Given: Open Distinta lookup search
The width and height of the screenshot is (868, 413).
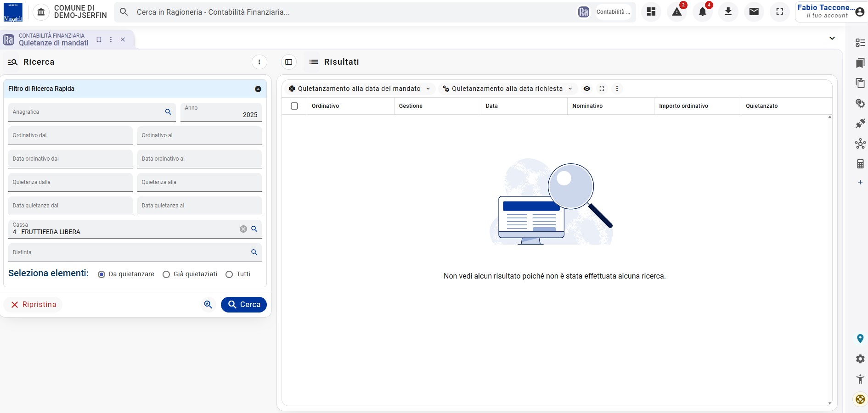Looking at the screenshot, I should (254, 252).
